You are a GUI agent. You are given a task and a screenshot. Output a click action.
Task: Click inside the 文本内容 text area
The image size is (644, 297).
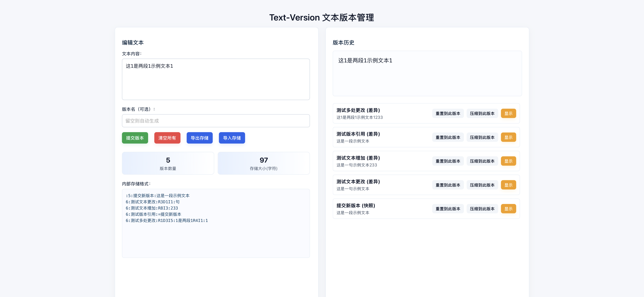point(216,79)
